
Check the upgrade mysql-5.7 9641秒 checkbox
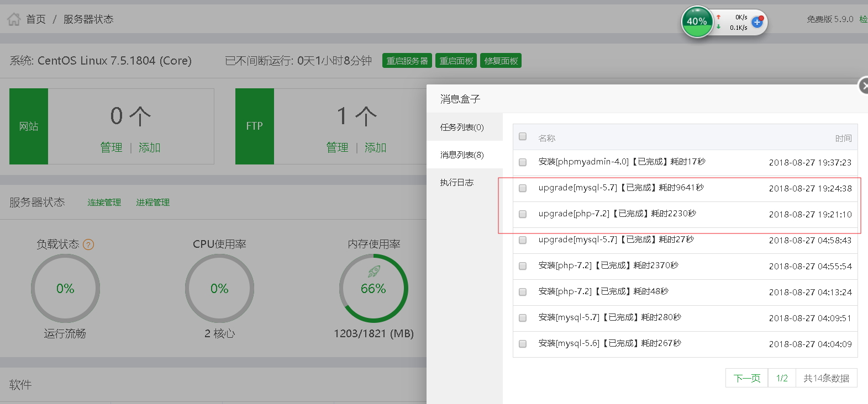coord(523,188)
